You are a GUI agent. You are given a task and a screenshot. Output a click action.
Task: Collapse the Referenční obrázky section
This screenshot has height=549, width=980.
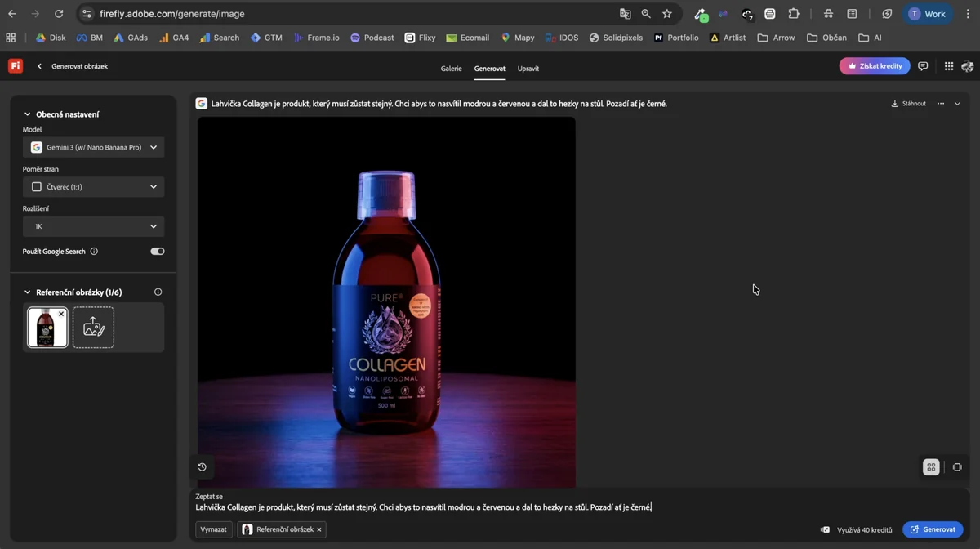[x=27, y=292]
